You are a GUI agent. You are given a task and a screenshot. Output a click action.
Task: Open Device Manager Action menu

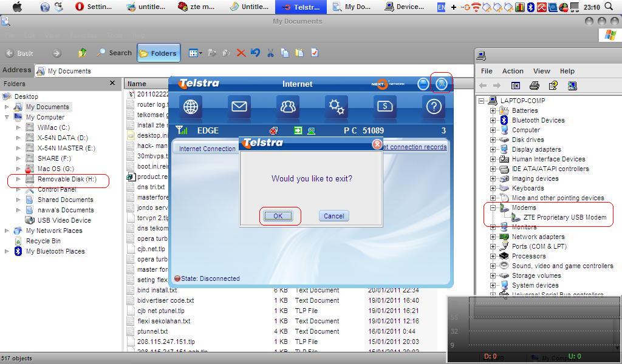(x=513, y=71)
